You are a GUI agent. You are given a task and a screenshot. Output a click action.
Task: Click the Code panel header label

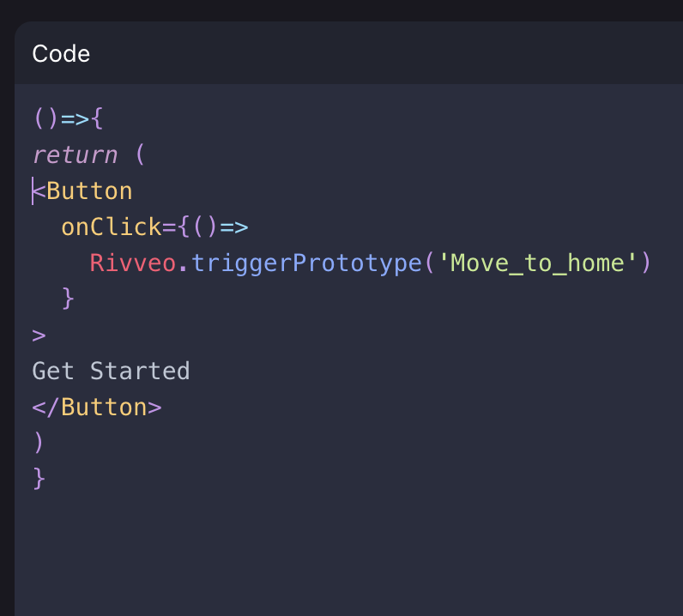[61, 54]
